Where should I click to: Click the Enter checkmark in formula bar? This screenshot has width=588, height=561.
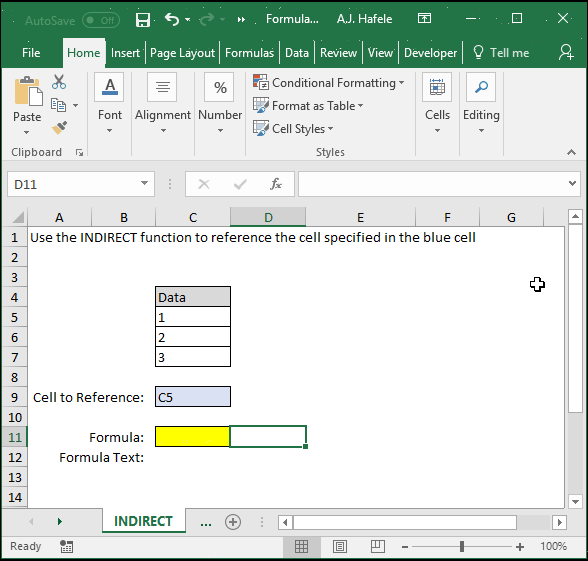pos(240,184)
